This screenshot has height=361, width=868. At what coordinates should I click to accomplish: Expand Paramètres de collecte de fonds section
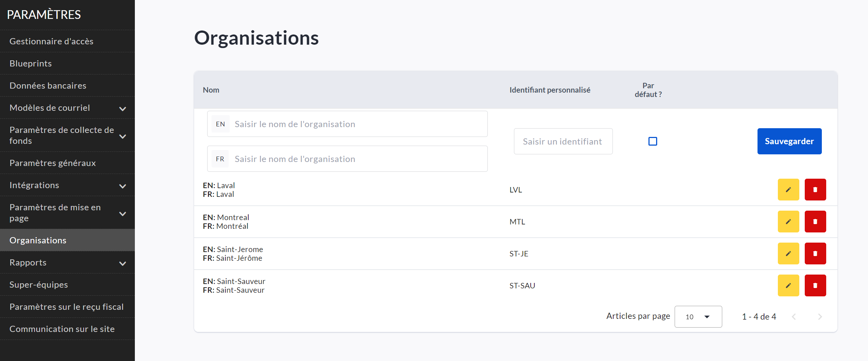tap(122, 136)
